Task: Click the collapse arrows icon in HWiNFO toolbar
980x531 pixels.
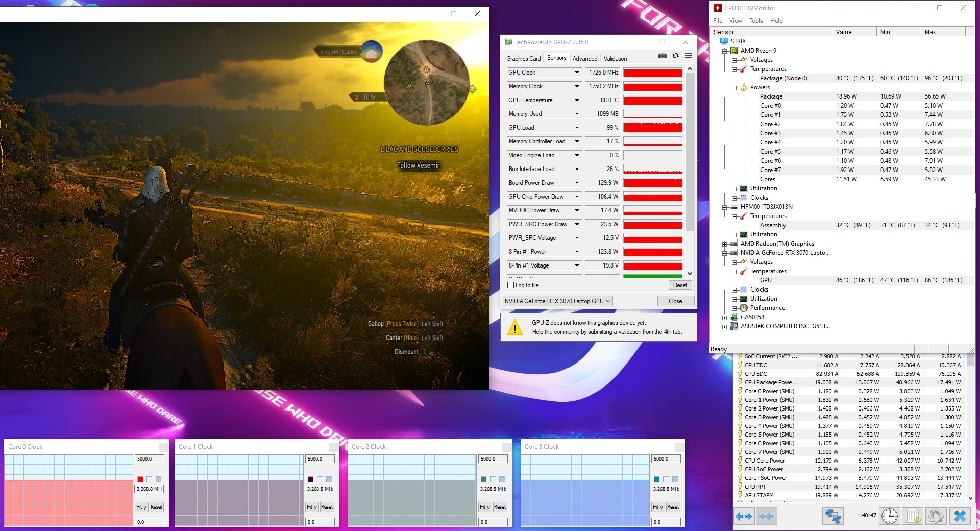Action: 766,516
